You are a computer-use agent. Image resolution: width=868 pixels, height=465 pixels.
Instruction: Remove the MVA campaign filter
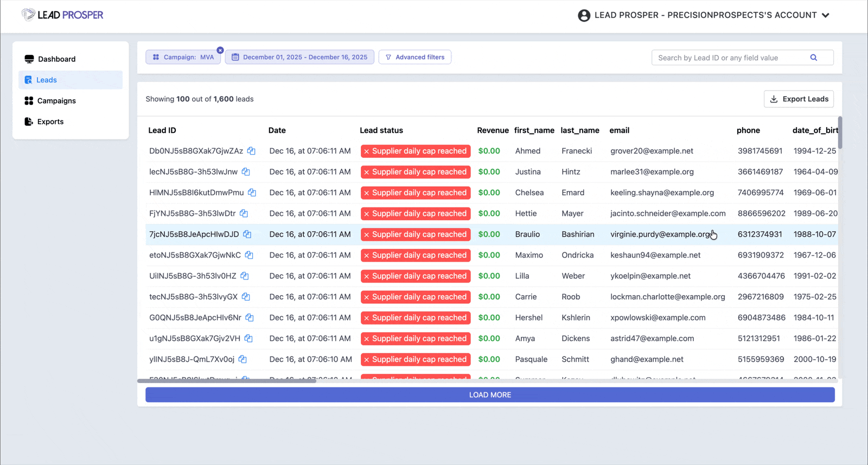pyautogui.click(x=220, y=50)
